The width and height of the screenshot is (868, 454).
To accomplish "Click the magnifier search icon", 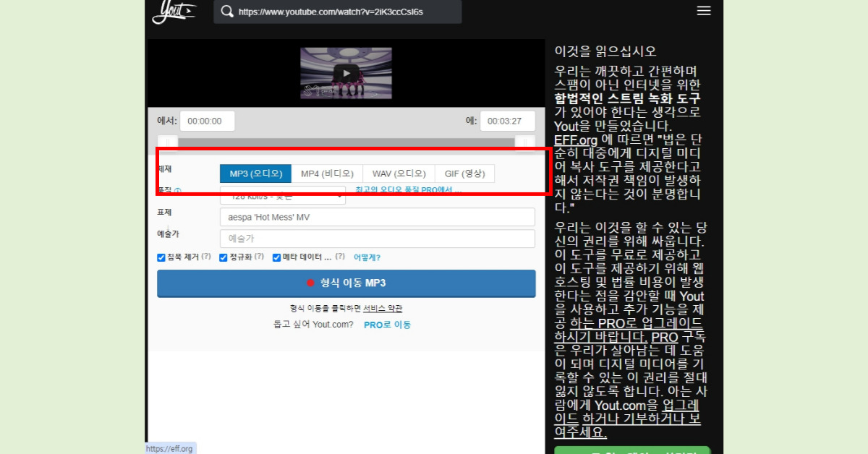I will pyautogui.click(x=227, y=12).
